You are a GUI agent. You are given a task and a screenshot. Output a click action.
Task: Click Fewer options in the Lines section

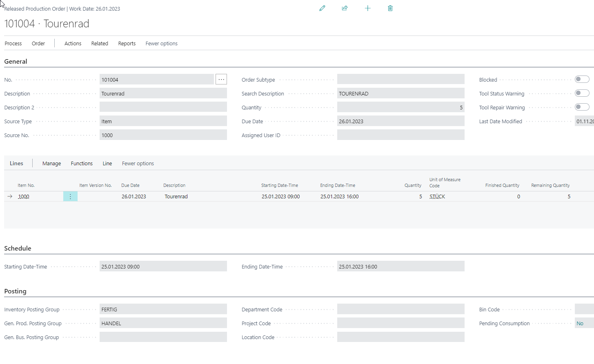[x=138, y=163]
